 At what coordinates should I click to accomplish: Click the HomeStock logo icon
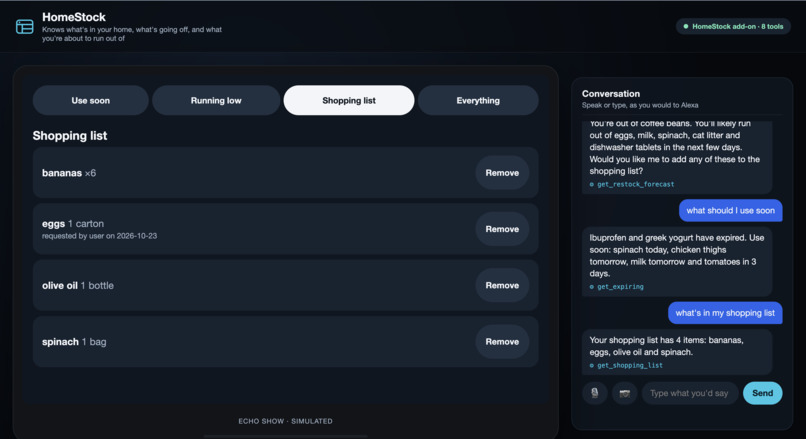[25, 26]
